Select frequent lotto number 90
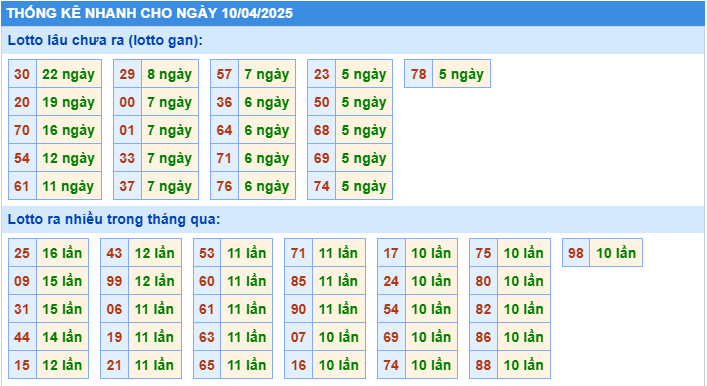 click(298, 309)
